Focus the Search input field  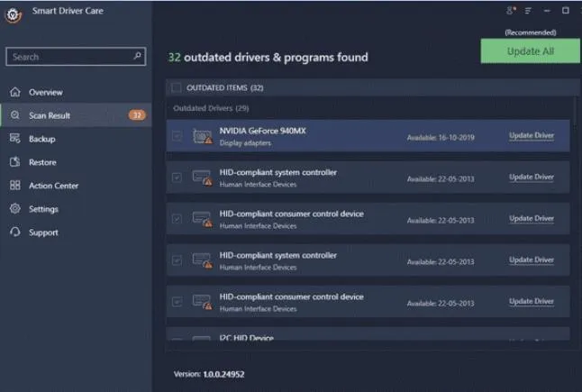68,57
